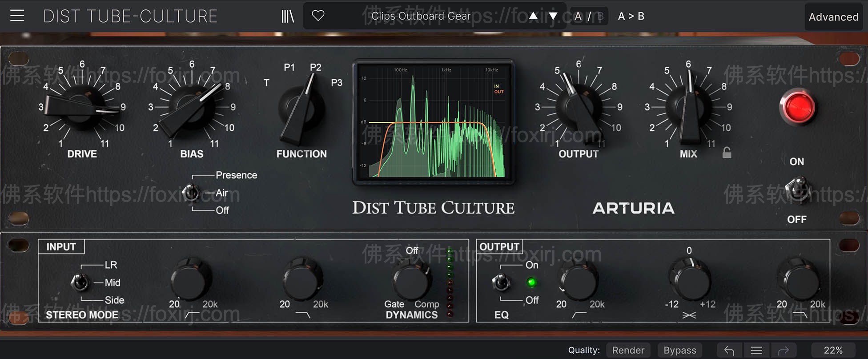Open the preset library browser icon

pos(288,16)
